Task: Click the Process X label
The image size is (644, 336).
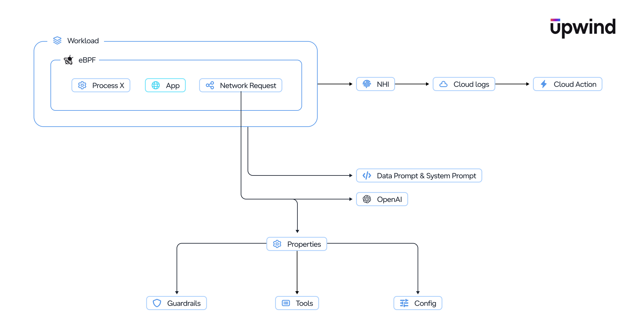Action: (x=108, y=86)
